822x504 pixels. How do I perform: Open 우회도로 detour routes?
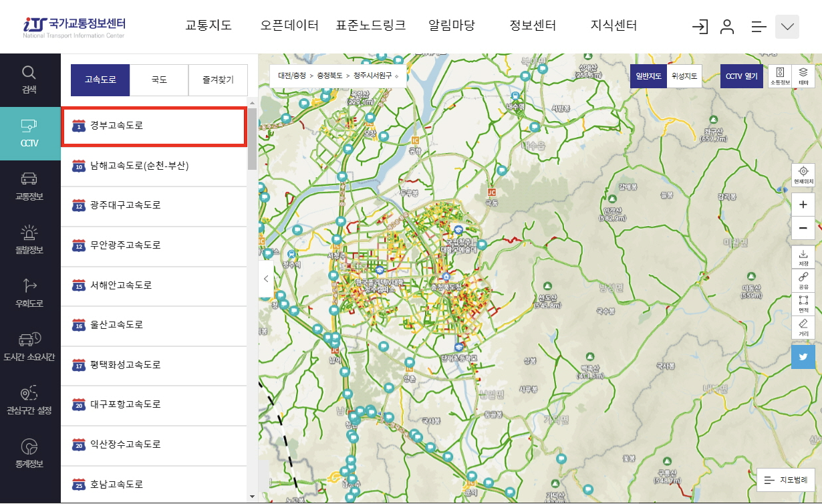(29, 293)
